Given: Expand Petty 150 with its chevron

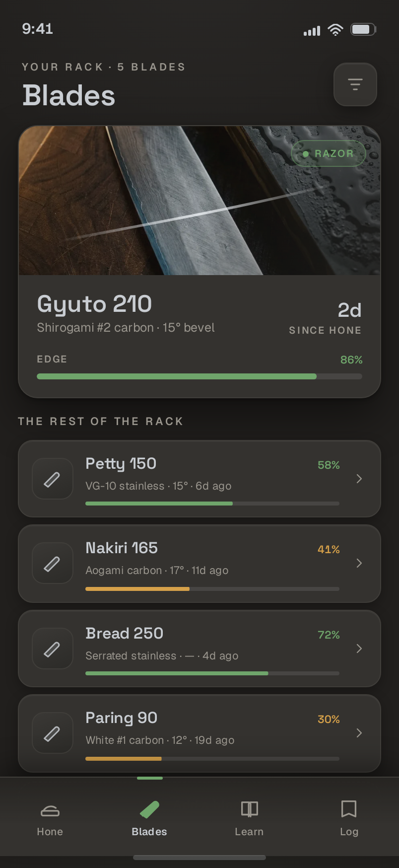Looking at the screenshot, I should 359,479.
